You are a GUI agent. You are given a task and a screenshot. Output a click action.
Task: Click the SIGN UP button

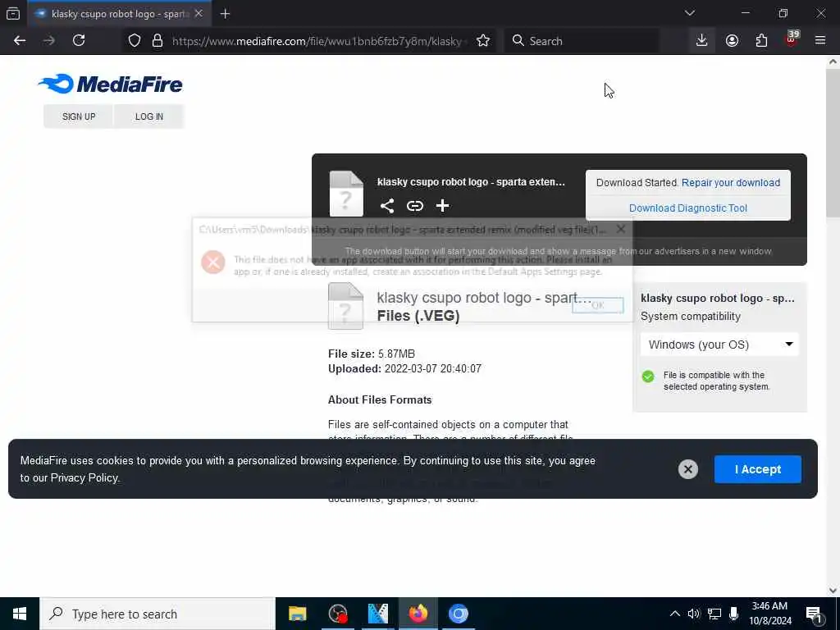click(79, 116)
